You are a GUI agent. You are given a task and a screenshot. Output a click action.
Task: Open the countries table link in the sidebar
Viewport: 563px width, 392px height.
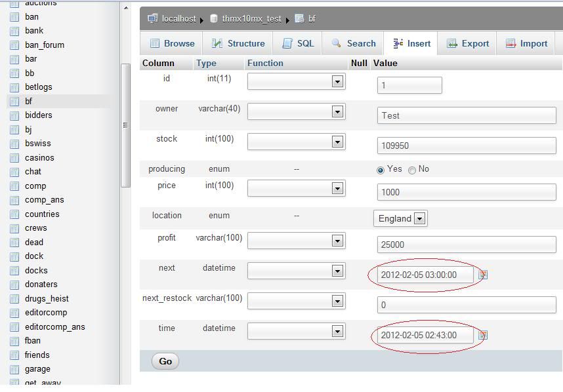click(42, 214)
